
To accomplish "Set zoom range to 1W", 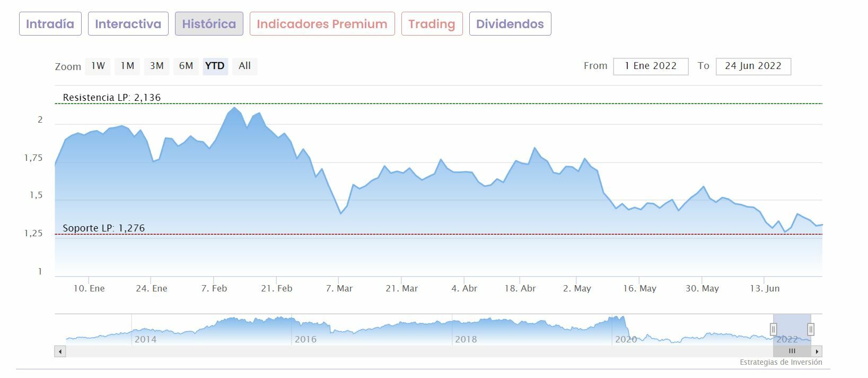I will click(x=98, y=66).
